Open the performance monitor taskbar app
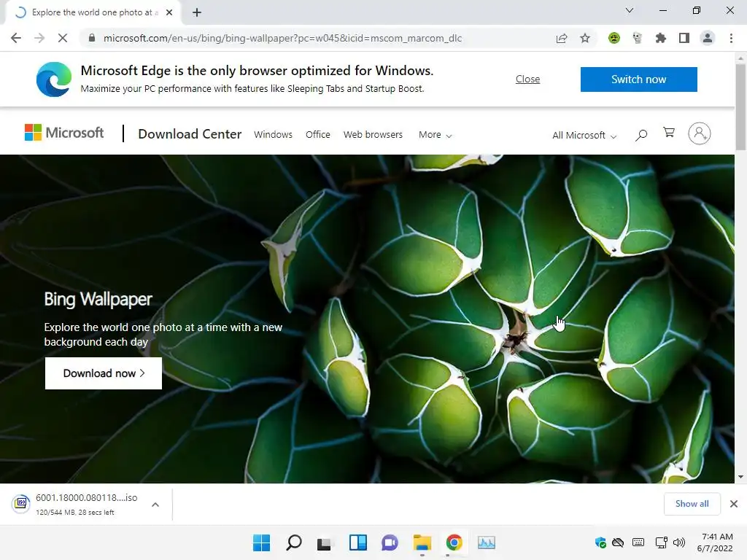 pos(487,542)
